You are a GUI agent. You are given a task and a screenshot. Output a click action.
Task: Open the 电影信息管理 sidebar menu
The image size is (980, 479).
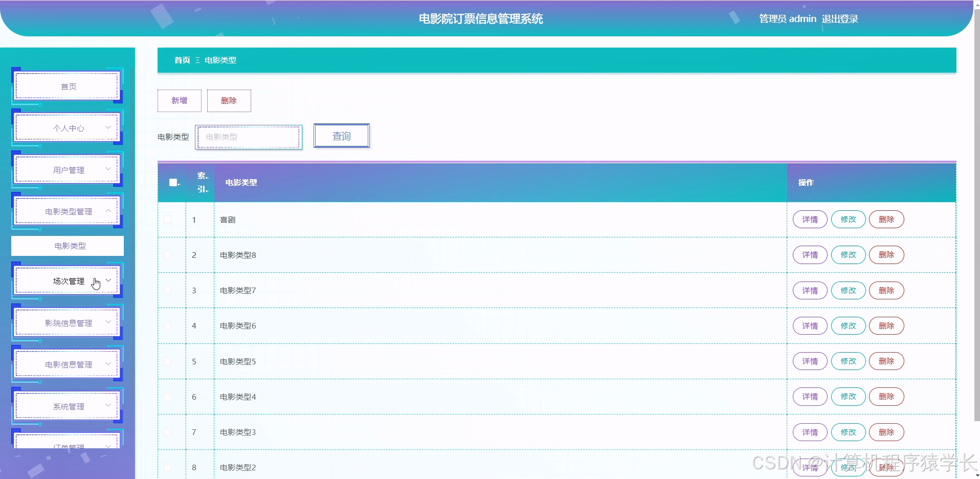[68, 364]
